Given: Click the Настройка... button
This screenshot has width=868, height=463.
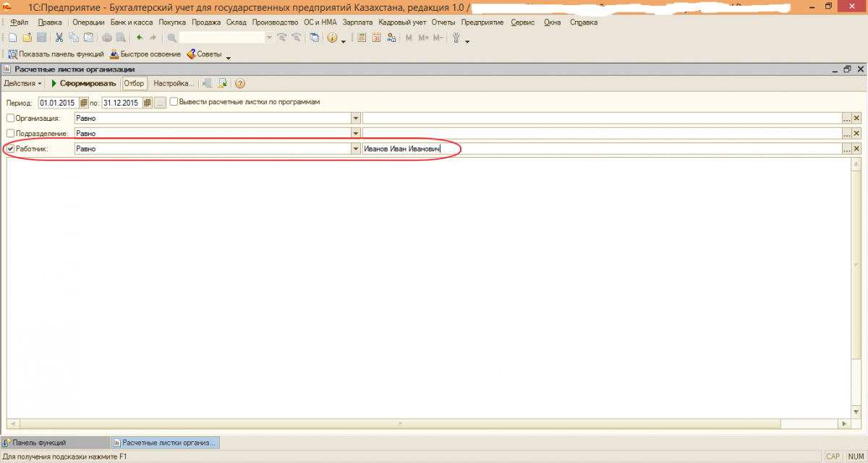Looking at the screenshot, I should [x=174, y=83].
